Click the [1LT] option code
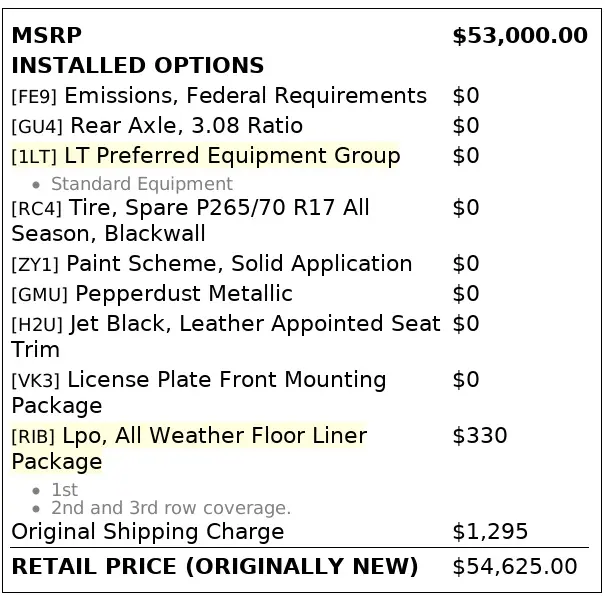The width and height of the screenshot is (605, 598). point(34,157)
